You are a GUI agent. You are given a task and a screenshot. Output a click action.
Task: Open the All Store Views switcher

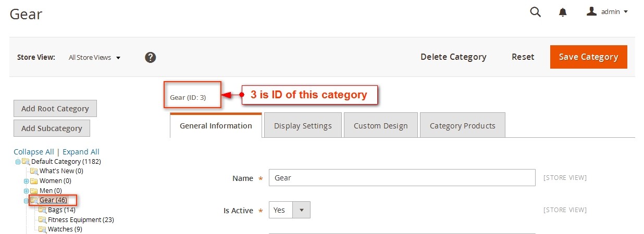(94, 58)
